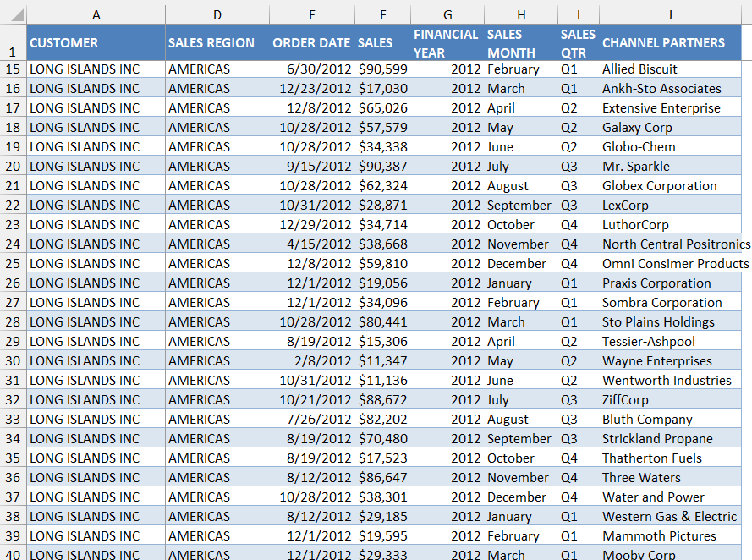
Task: Click order date 6/30/2012
Action: click(x=312, y=69)
